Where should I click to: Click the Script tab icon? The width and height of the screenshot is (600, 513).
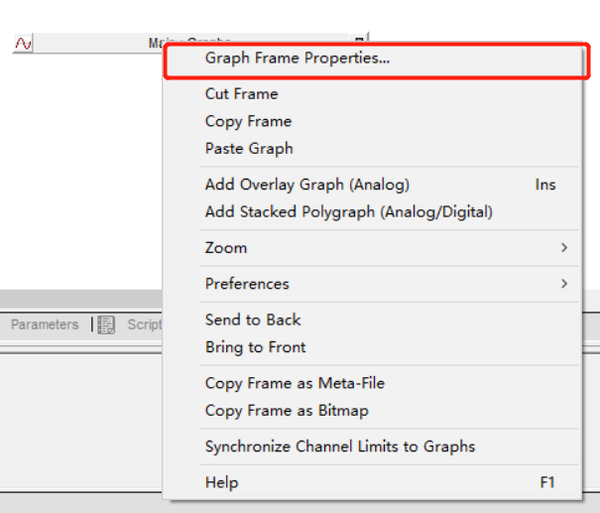tap(106, 325)
